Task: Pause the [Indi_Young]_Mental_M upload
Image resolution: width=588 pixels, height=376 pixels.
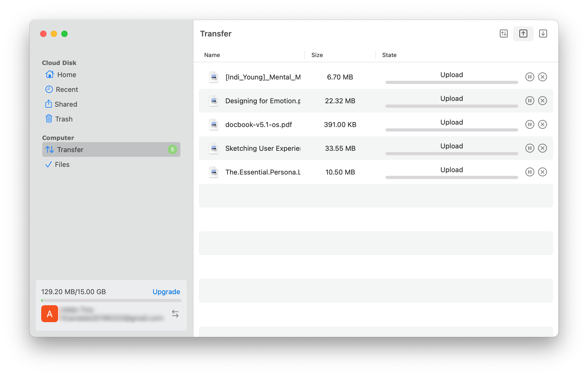Action: tap(530, 77)
